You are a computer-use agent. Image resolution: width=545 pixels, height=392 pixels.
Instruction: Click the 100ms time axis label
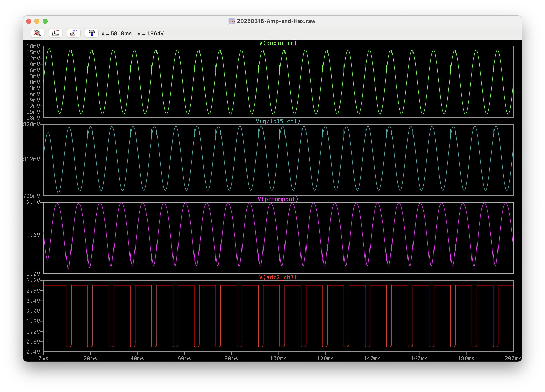[x=278, y=359]
